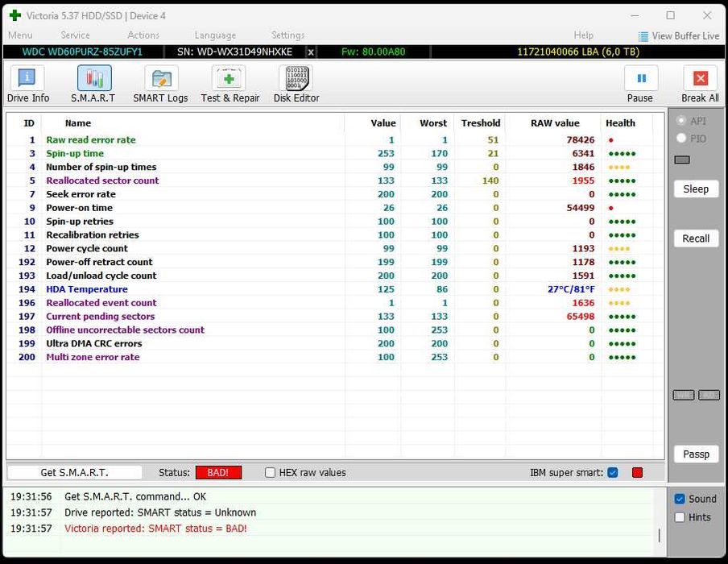This screenshot has height=564, width=728.
Task: Click the View Buffer Live icon
Action: (643, 36)
